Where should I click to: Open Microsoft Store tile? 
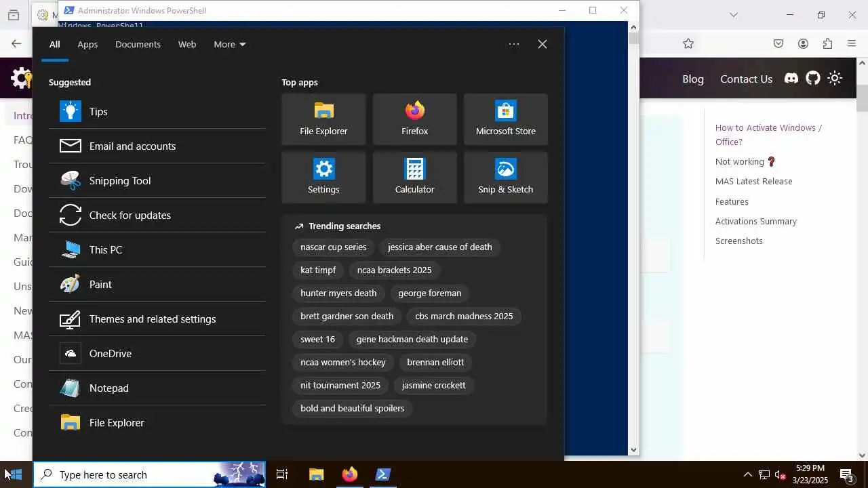pos(505,119)
